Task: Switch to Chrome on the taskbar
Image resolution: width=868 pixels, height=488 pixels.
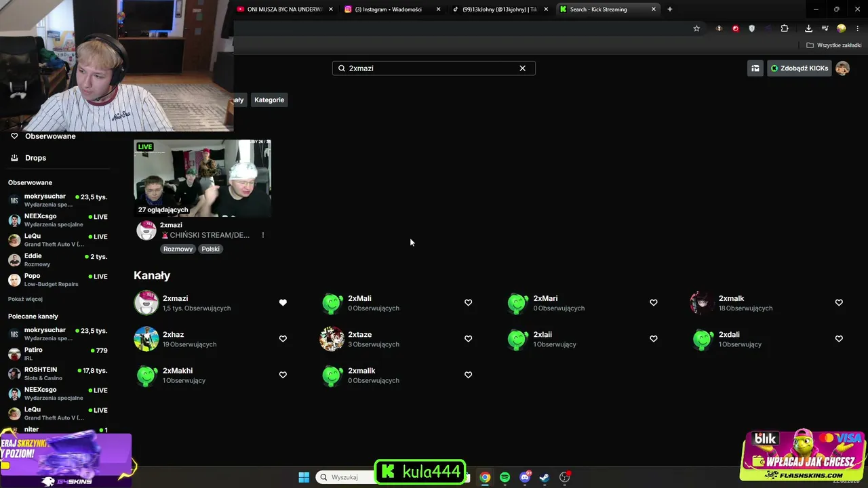Action: (x=485, y=477)
